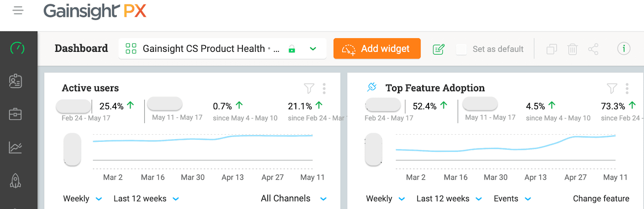Open the Active users filter icon

point(309,88)
